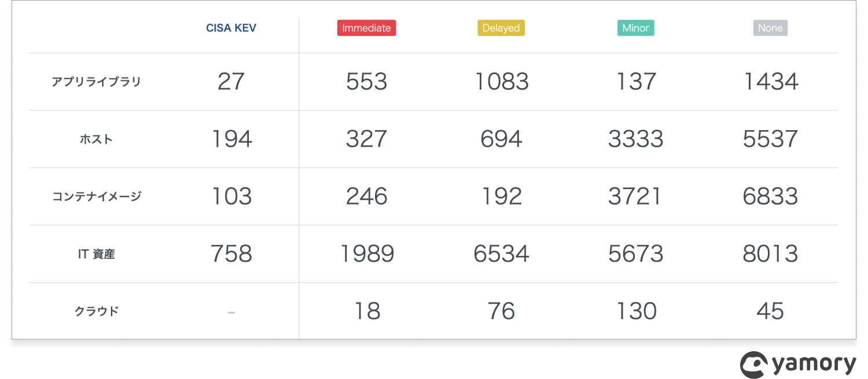868x379 pixels.
Task: Click the gray None badge
Action: point(770,28)
